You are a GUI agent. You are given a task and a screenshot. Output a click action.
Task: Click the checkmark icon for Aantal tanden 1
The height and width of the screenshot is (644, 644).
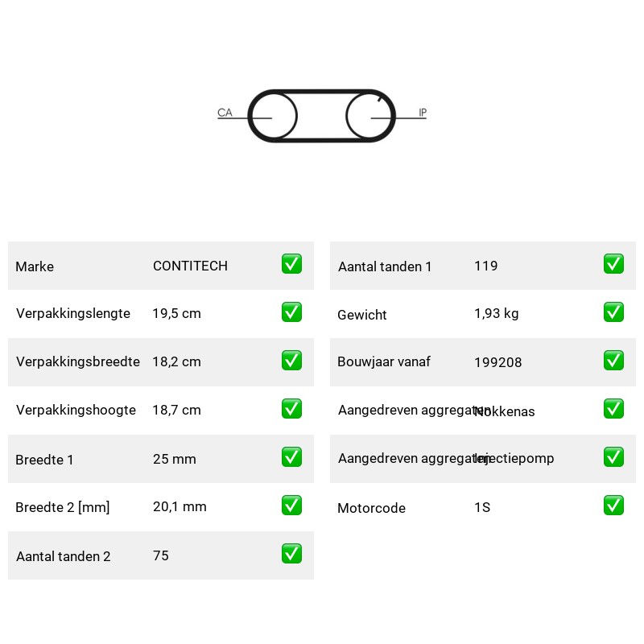tap(613, 264)
